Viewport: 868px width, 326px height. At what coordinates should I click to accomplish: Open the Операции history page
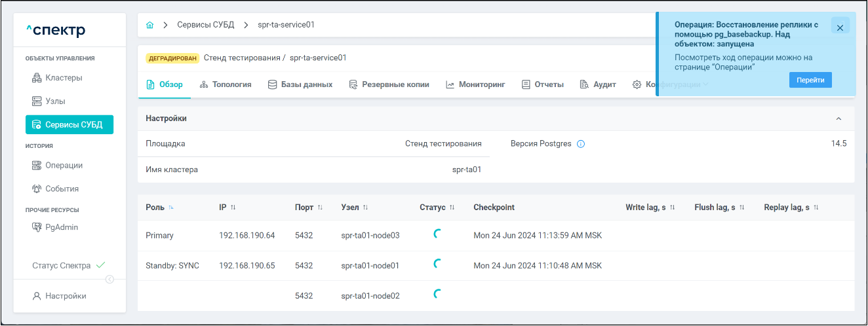[64, 166]
